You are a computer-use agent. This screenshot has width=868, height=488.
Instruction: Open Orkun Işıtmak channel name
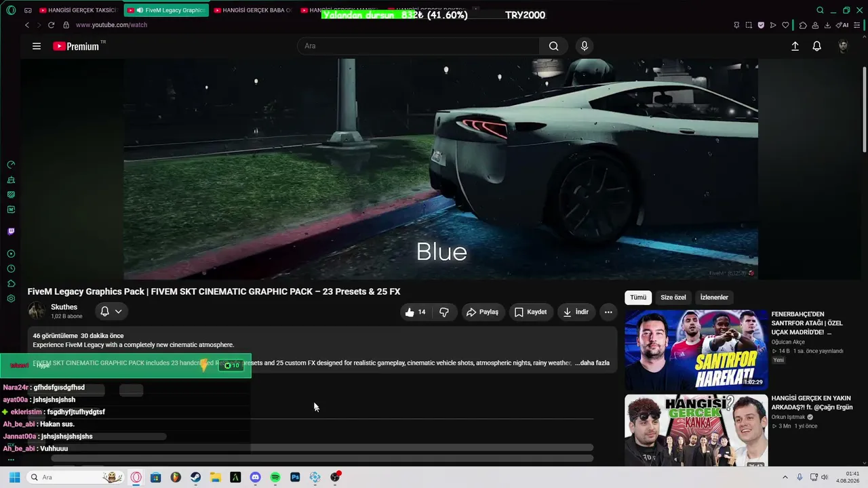pos(789,418)
